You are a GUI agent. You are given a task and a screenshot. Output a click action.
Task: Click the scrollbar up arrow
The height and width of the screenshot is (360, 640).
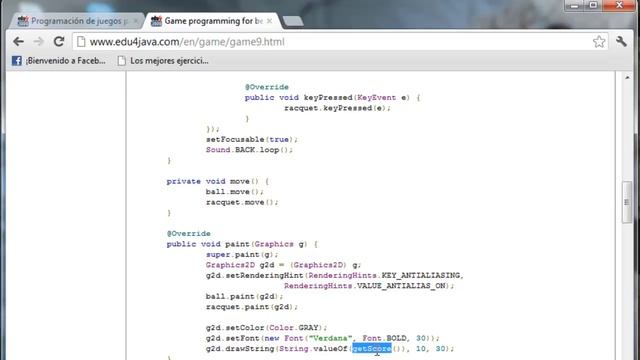click(x=627, y=77)
